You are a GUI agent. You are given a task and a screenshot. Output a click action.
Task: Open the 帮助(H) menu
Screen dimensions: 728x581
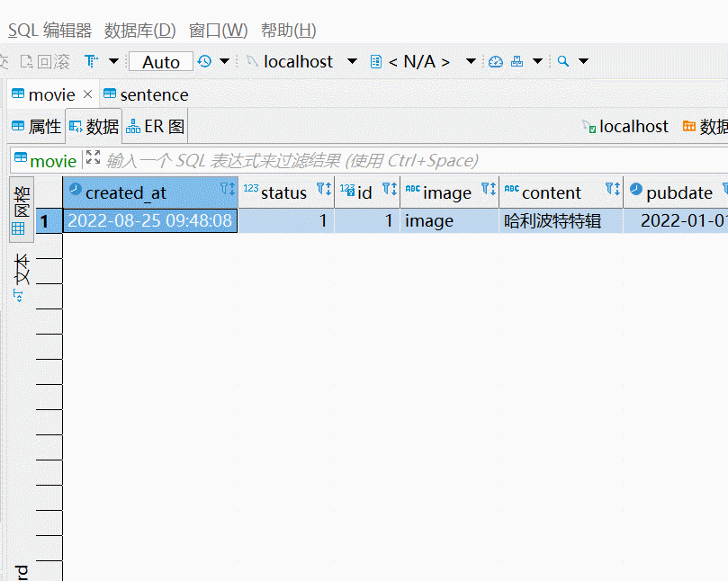point(288,31)
